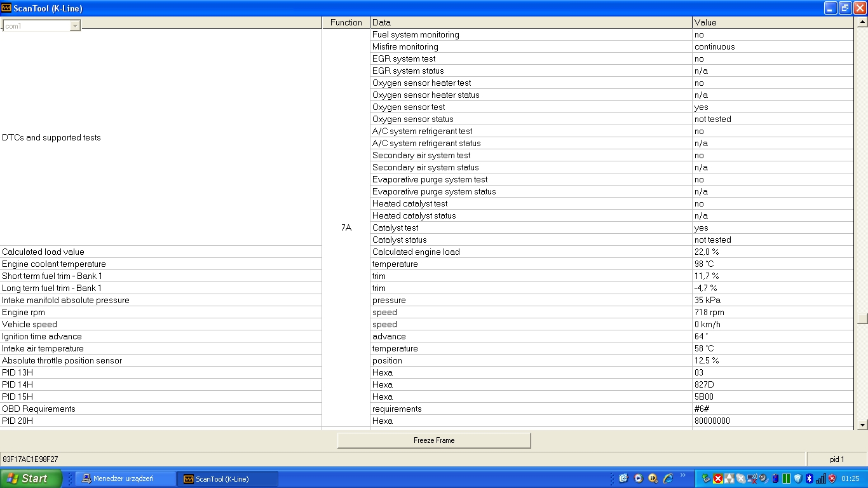Viewport: 868px width, 488px height.
Task: Click the '827D' hex value cell
Action: point(773,384)
